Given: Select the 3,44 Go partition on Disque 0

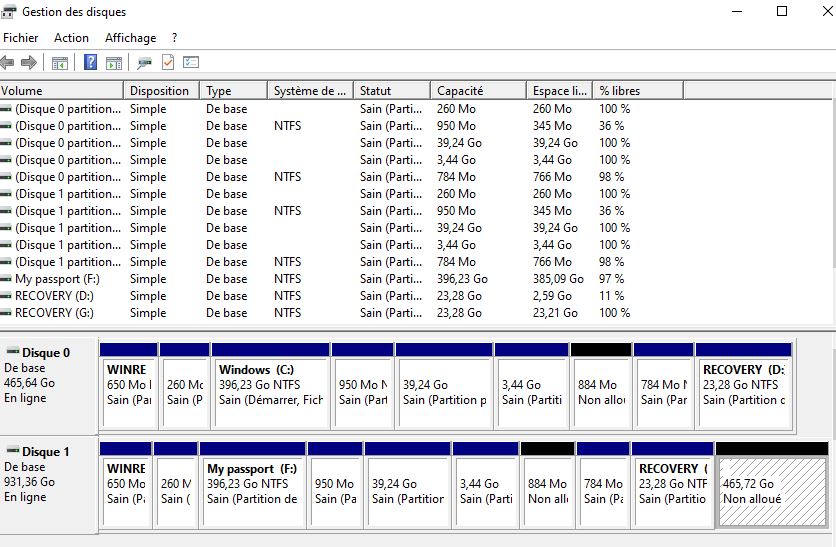Looking at the screenshot, I should point(532,387).
